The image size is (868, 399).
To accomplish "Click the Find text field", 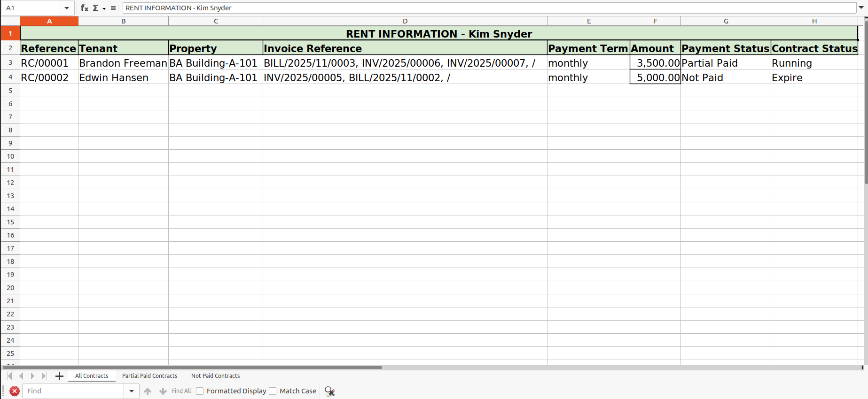I will pyautogui.click(x=73, y=391).
